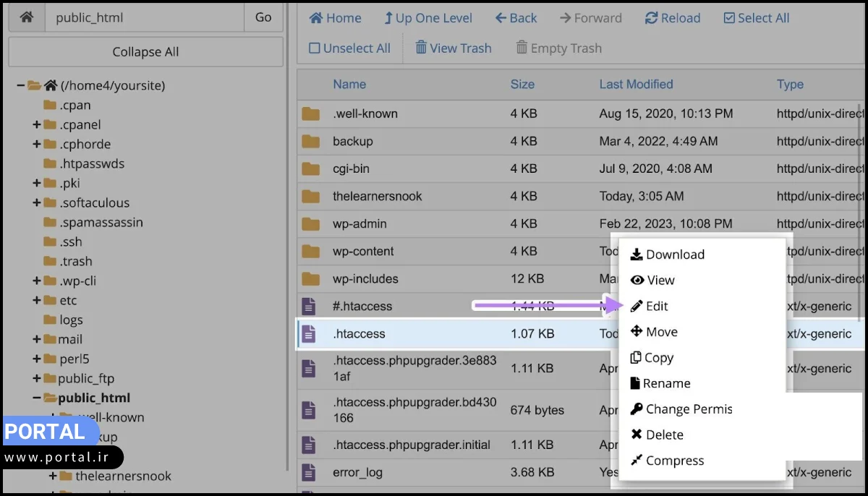Select Download in the context menu
Image resolution: width=868 pixels, height=496 pixels.
pos(674,255)
